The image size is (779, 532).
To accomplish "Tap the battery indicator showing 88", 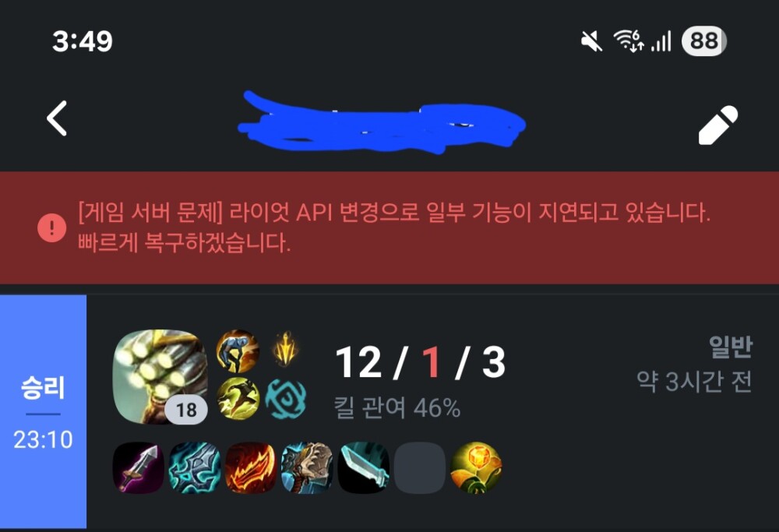I will [x=704, y=41].
